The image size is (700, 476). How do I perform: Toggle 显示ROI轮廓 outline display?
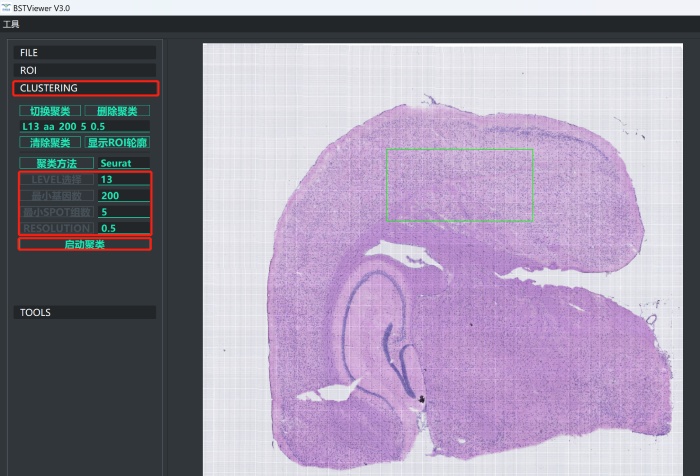click(x=117, y=143)
